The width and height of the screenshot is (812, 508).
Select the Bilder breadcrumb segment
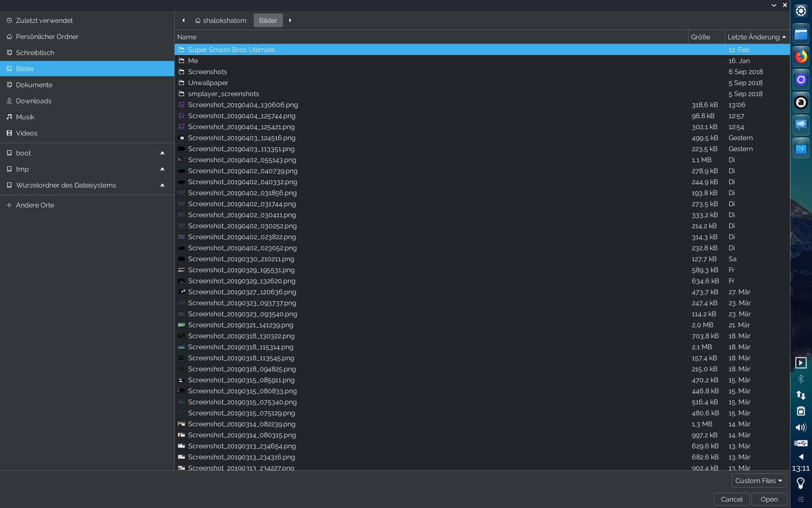click(x=268, y=20)
